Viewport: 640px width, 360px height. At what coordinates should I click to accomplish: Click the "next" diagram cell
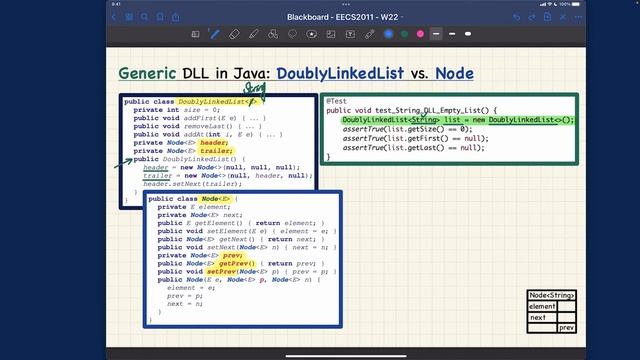pos(542,317)
